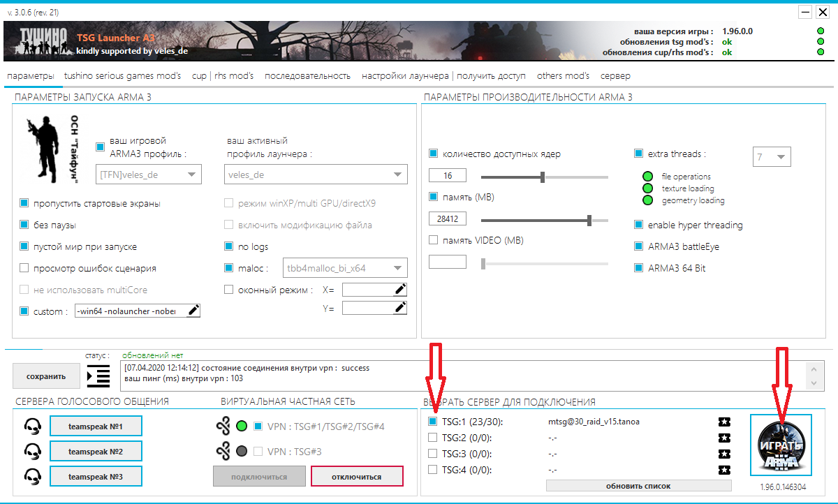The height and width of the screenshot is (504, 838).
Task: Click the pencil icon in the X= field
Action: pyautogui.click(x=400, y=289)
